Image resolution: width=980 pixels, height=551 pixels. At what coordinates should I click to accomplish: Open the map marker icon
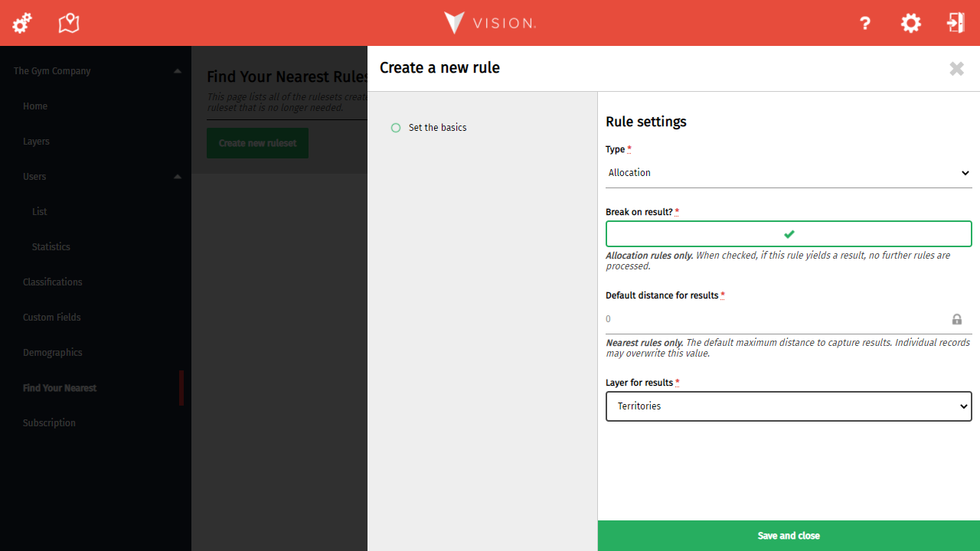point(69,23)
